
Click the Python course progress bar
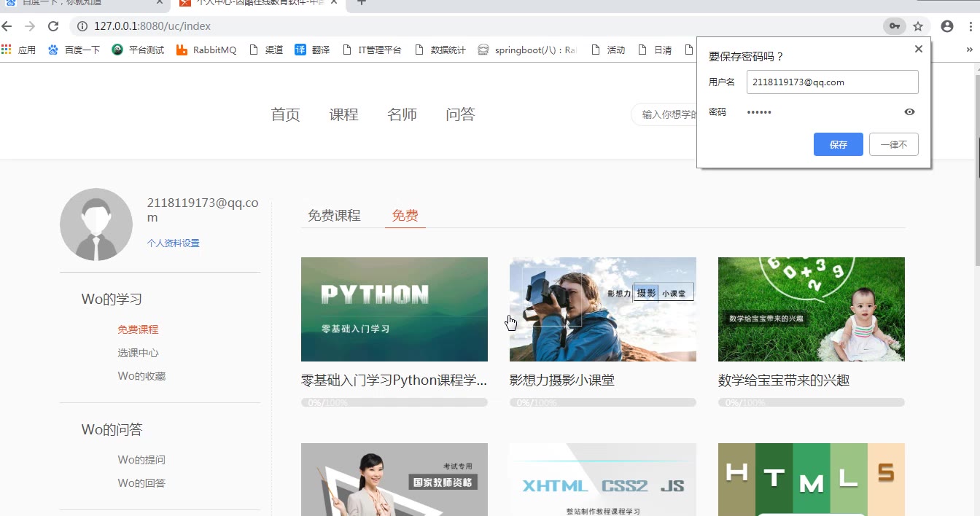(394, 402)
